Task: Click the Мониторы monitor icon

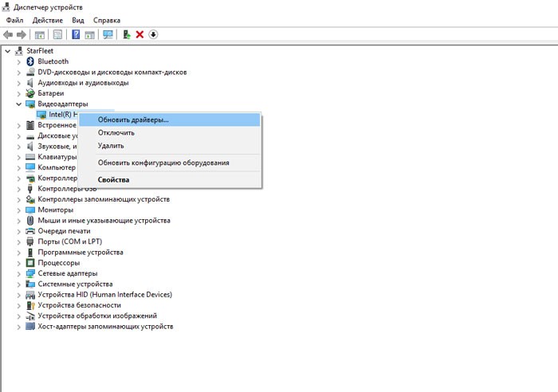Action: pos(30,210)
